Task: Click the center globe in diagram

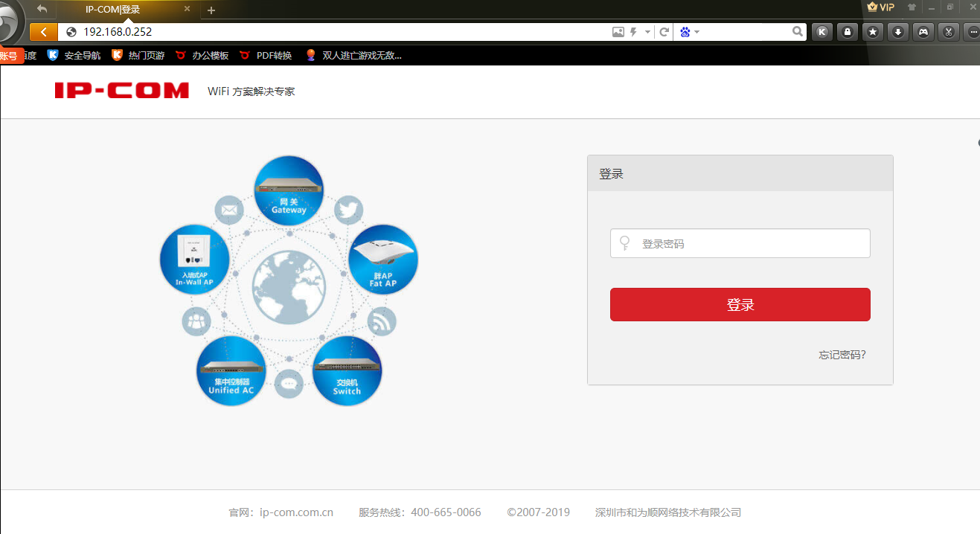Action: (289, 289)
